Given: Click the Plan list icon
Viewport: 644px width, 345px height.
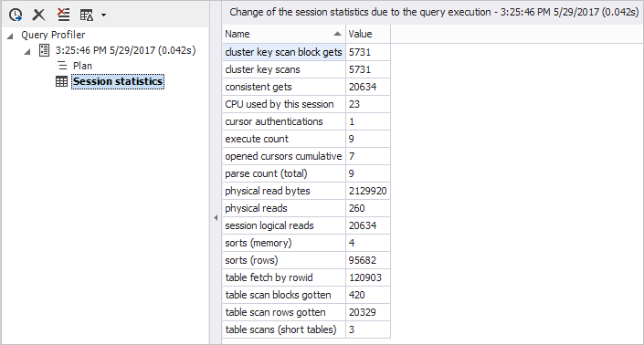Looking at the screenshot, I should click(61, 66).
